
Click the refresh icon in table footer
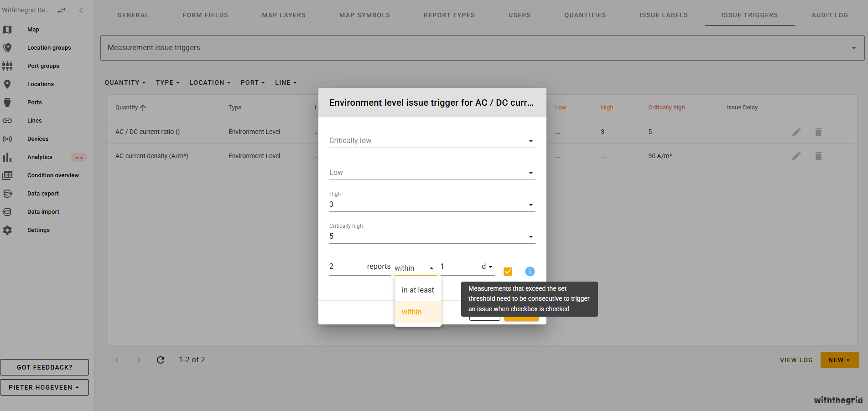(x=161, y=360)
